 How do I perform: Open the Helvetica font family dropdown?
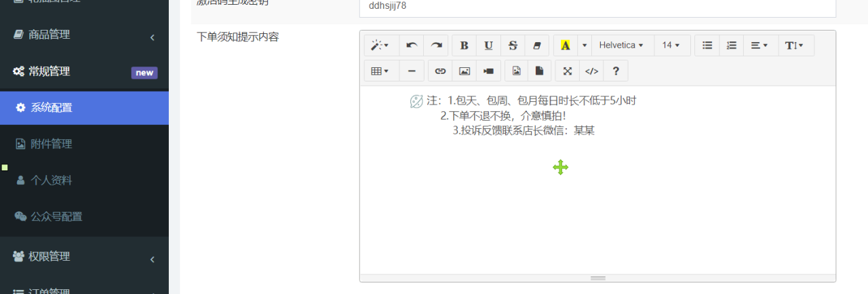tap(622, 45)
